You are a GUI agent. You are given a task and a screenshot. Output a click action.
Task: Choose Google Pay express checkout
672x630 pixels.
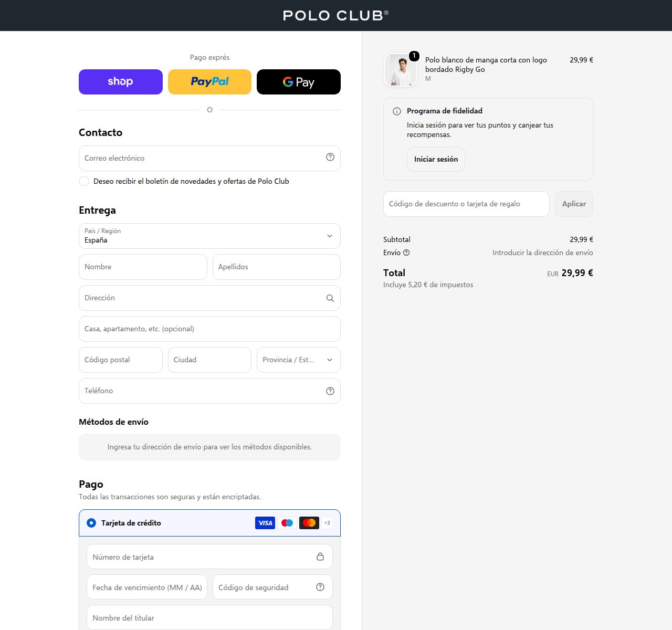tap(299, 82)
